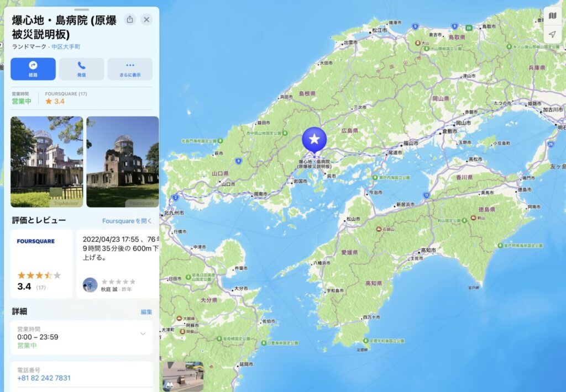The image size is (566, 392).
Task: Expand the 営業時間 hours chevron
Action: [143, 333]
